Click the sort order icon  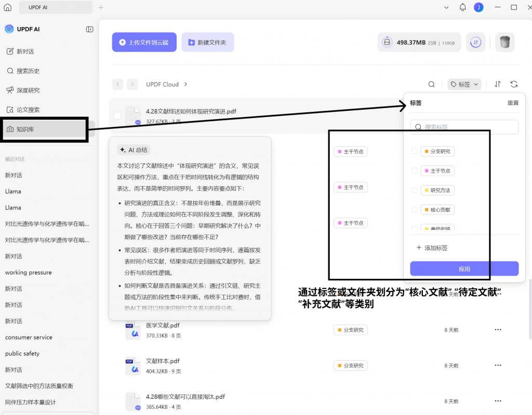pyautogui.click(x=497, y=84)
